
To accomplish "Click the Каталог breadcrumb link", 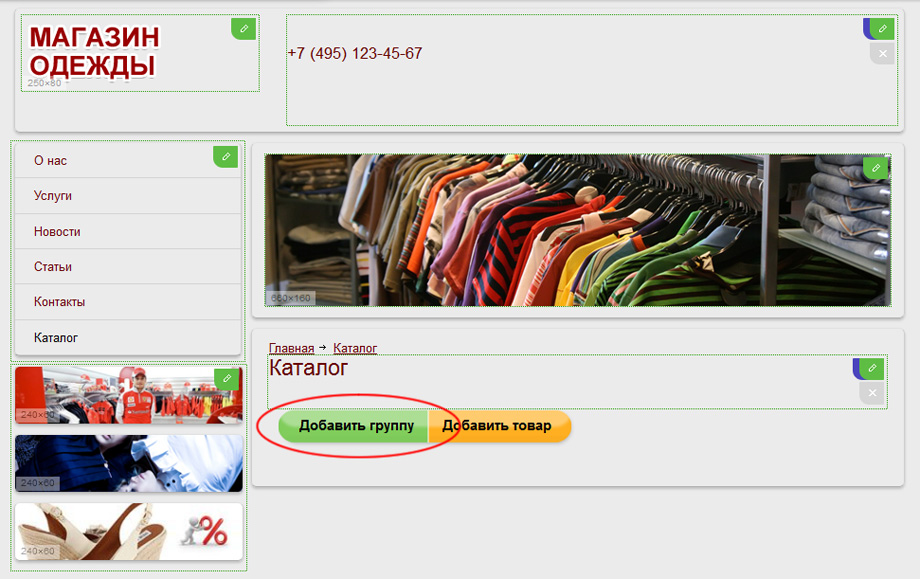I will [355, 348].
